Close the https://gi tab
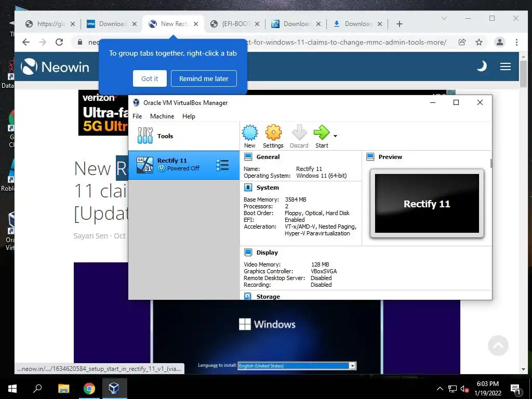Viewport: 532px width, 399px height. [x=73, y=24]
